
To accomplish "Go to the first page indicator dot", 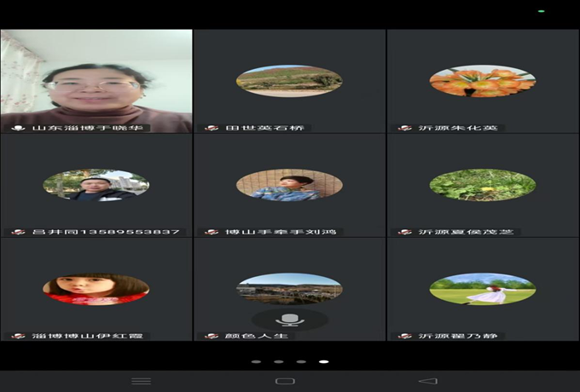I will click(256, 361).
